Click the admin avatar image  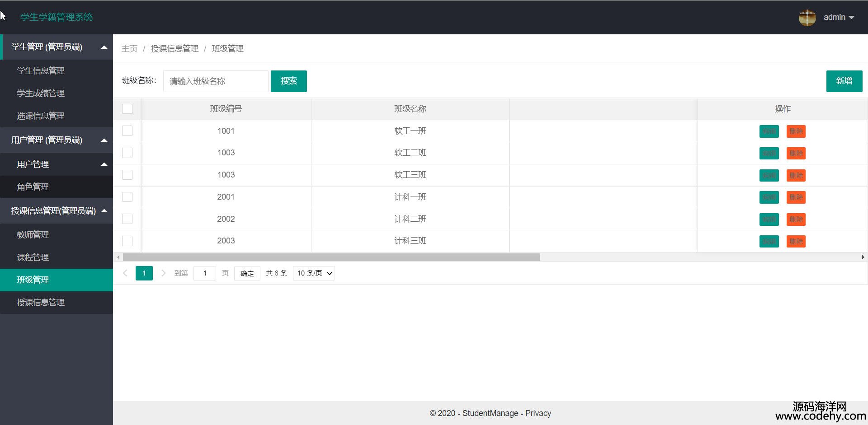pyautogui.click(x=807, y=18)
